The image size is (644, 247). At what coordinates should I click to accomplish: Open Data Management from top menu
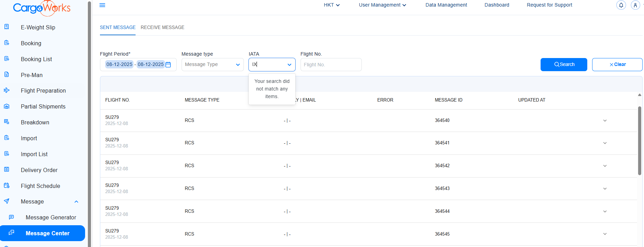446,5
